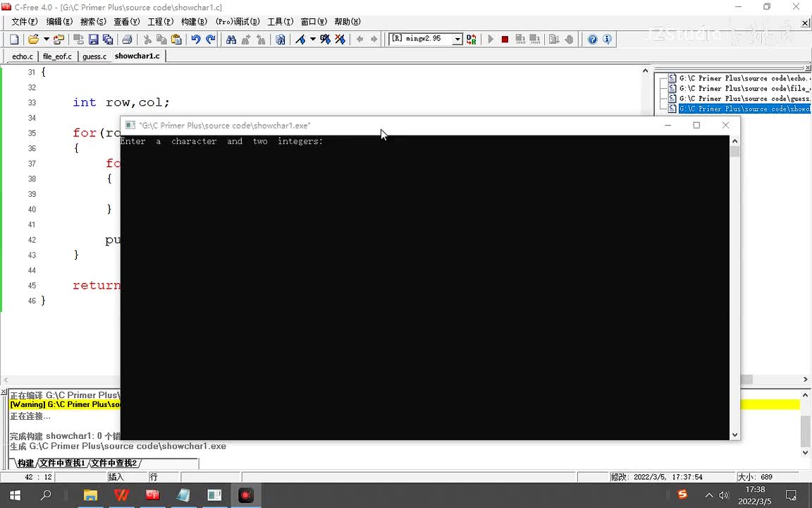Open the find binoculars tool

coord(231,39)
